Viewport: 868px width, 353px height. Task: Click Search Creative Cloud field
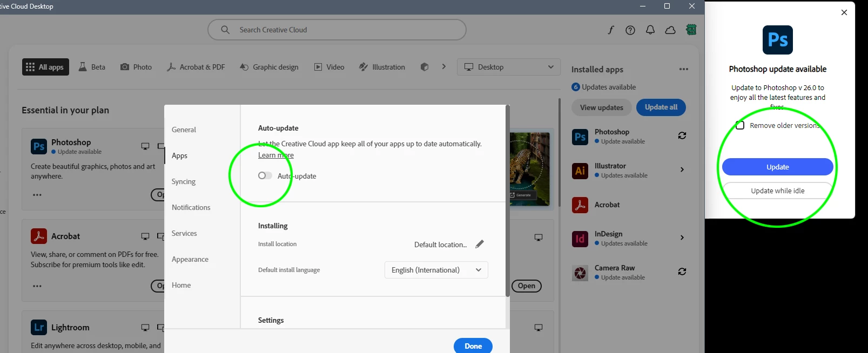pyautogui.click(x=337, y=30)
